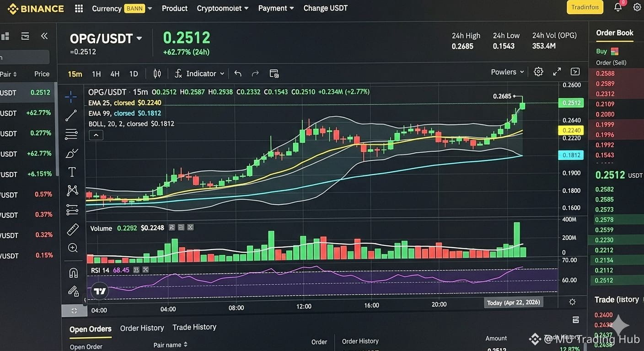Select the pair row showing +6.151%
Image resolution: width=644 pixels, height=351 pixels.
point(27,174)
